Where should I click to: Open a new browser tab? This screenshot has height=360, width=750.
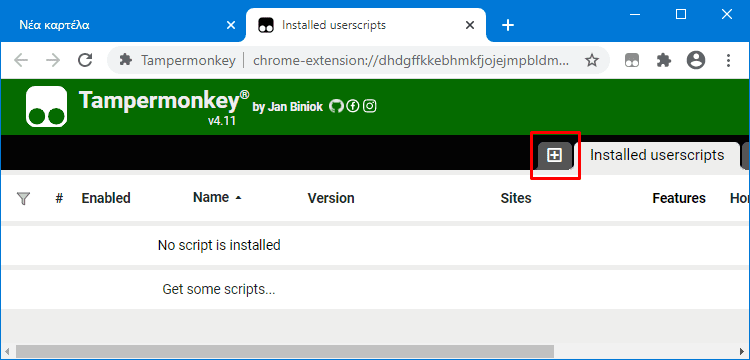pos(508,25)
